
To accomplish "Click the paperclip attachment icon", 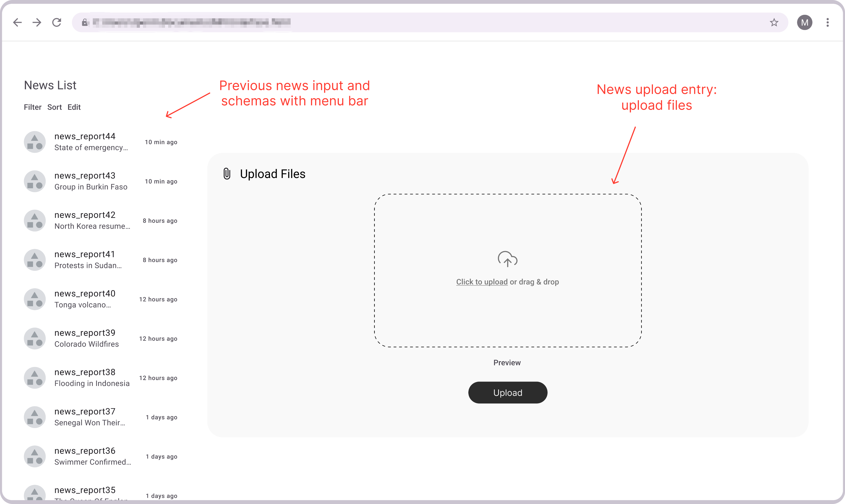I will 227,174.
